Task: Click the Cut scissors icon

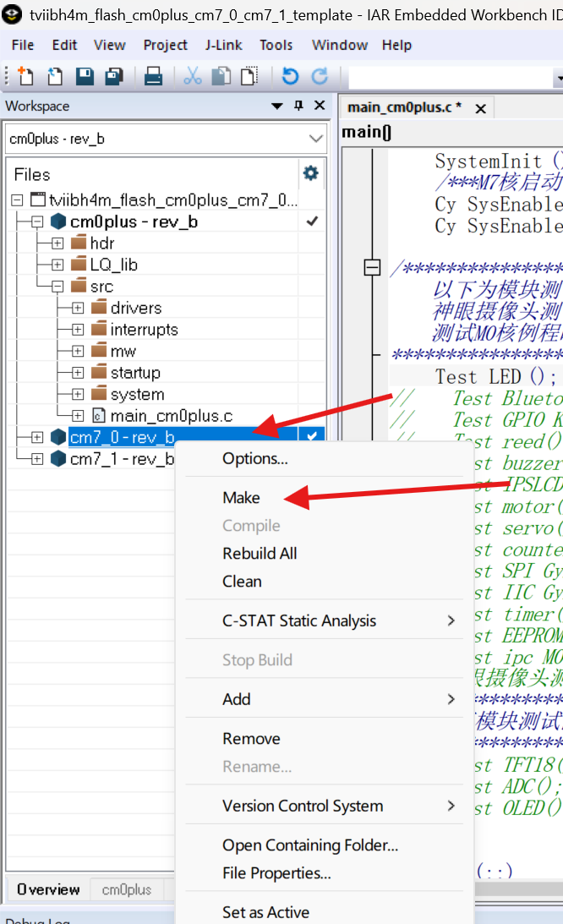Action: [192, 76]
